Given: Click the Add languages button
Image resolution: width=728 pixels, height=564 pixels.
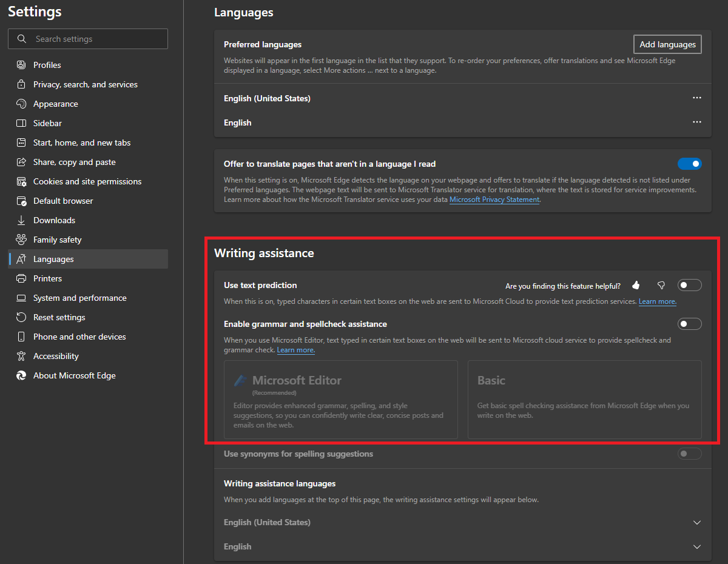Looking at the screenshot, I should click(x=667, y=44).
